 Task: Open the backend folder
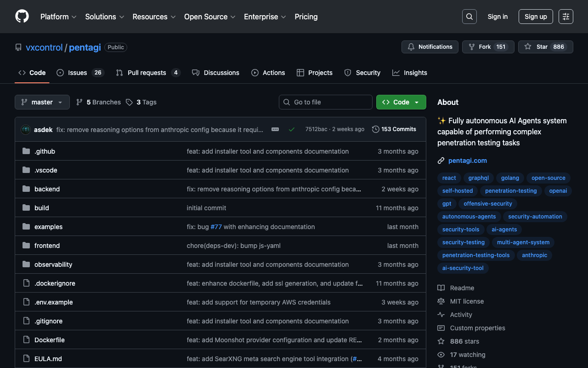[47, 189]
